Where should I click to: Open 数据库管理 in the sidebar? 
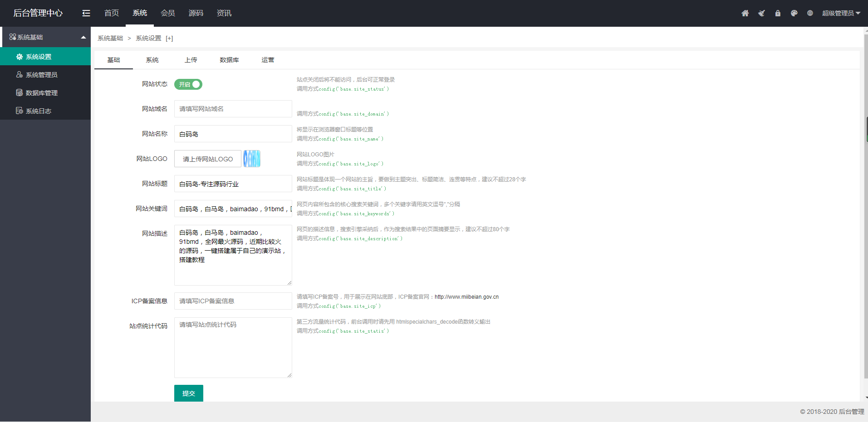42,92
